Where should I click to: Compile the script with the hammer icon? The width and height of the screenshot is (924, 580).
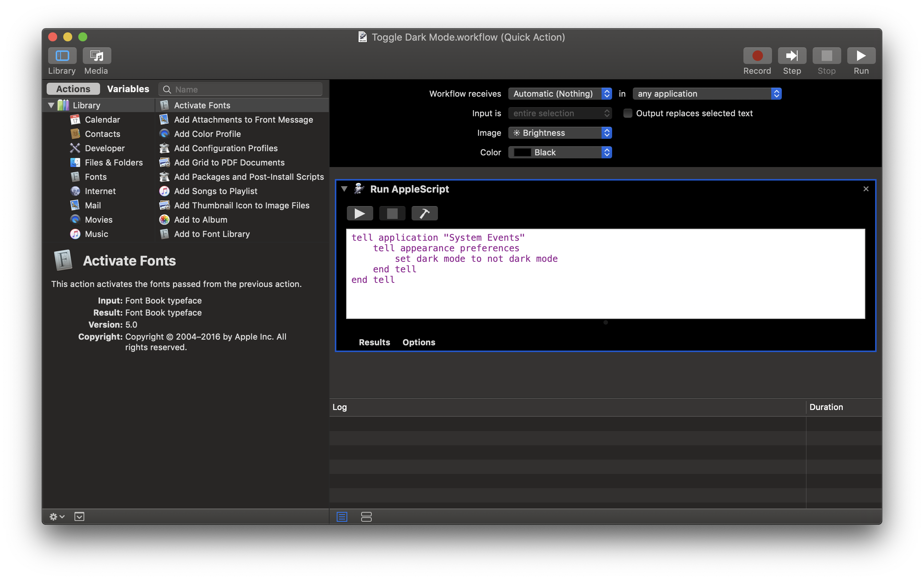point(424,213)
